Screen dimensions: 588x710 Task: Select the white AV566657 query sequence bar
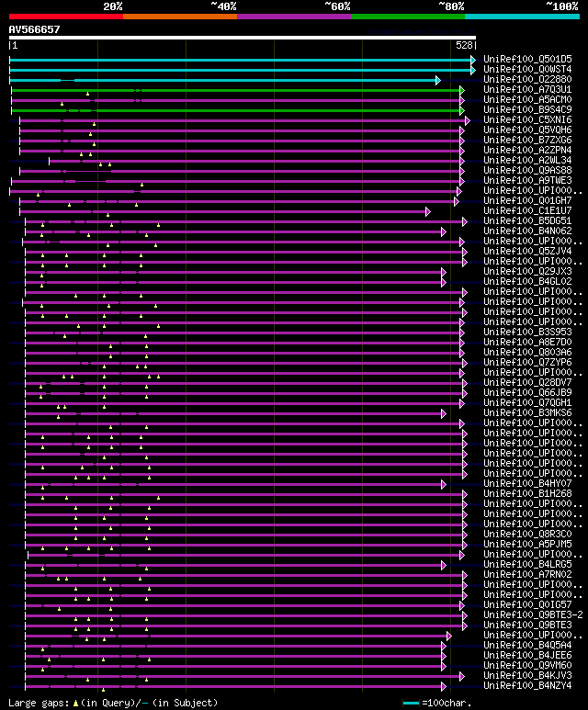pos(243,38)
